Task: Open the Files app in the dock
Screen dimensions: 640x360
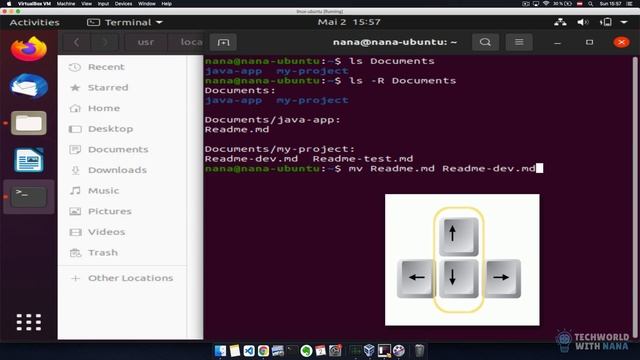Action: (x=29, y=123)
